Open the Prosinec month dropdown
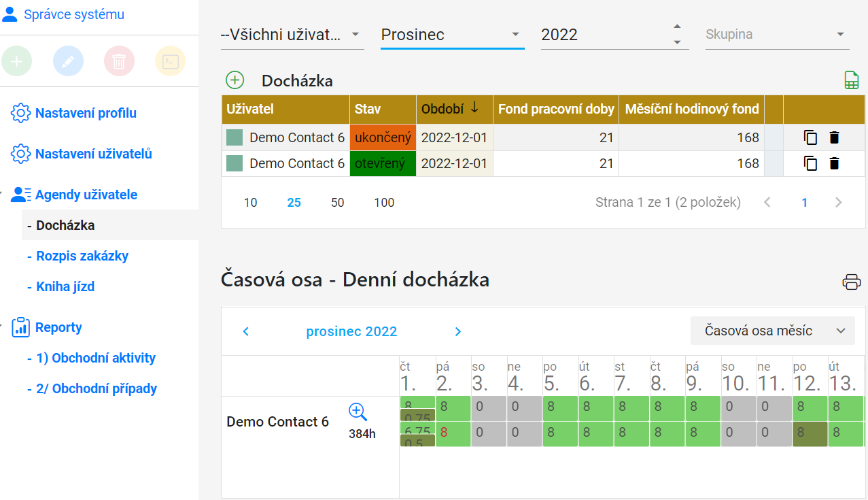Screen dimensions: 868x500 pos(453,35)
